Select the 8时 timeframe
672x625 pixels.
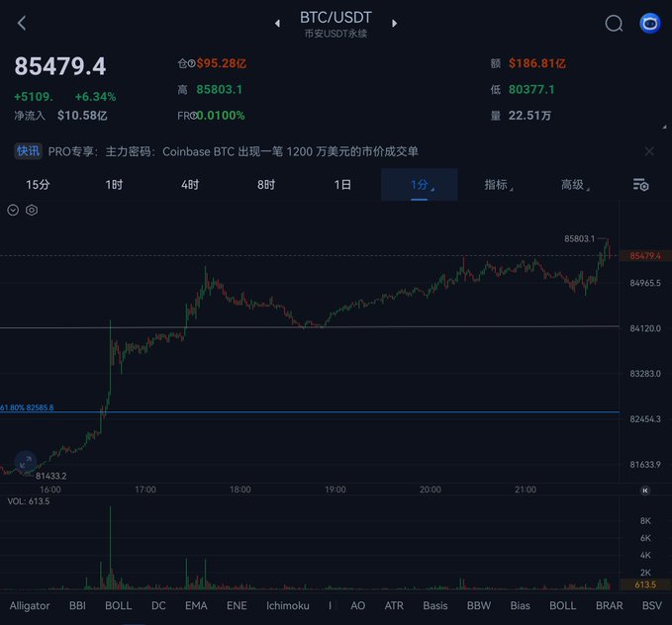point(266,185)
